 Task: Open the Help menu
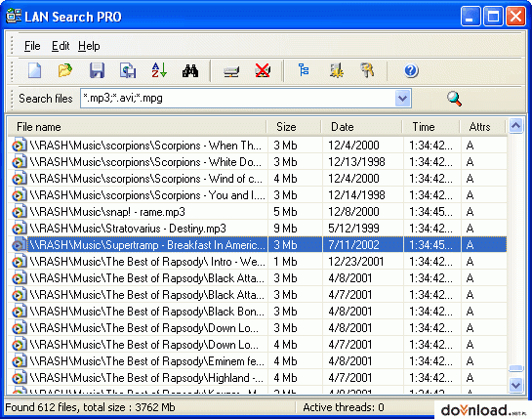[x=89, y=46]
